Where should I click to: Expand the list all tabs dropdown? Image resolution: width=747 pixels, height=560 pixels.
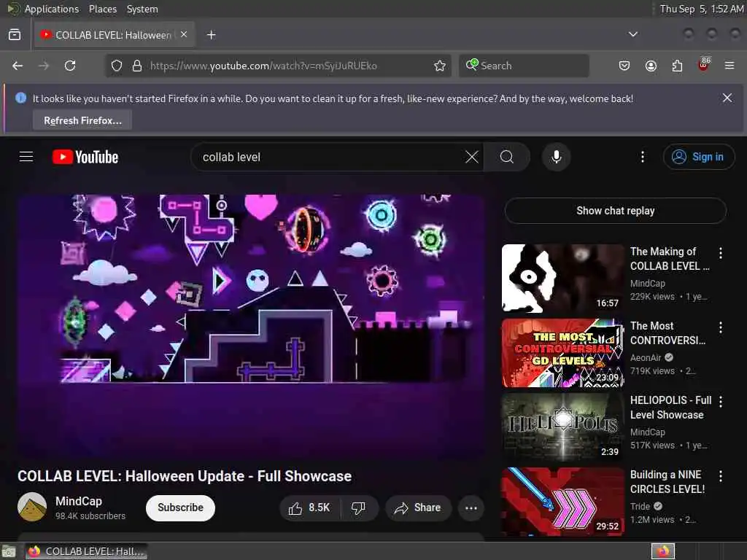pos(632,34)
